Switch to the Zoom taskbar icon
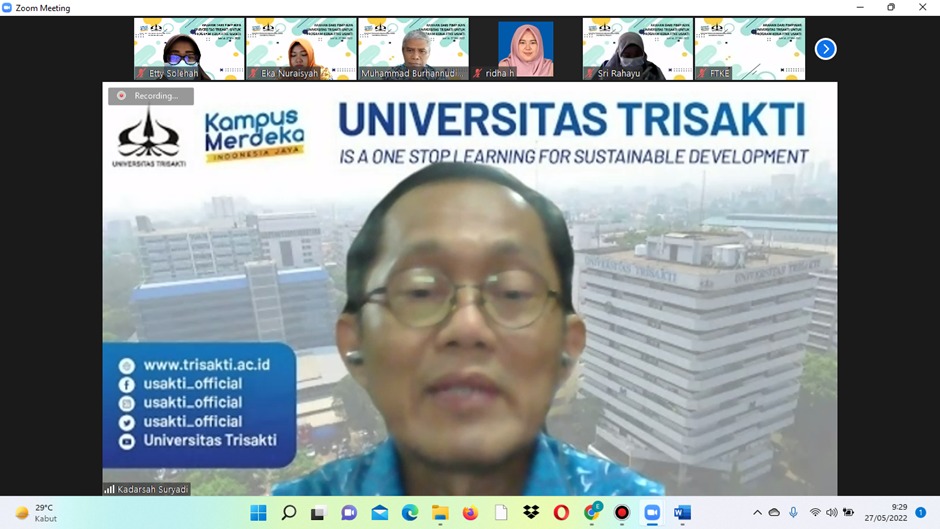This screenshot has width=940, height=529. pos(652,513)
